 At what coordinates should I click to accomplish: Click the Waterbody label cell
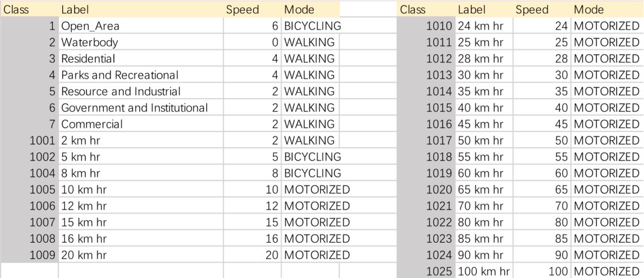pos(89,43)
